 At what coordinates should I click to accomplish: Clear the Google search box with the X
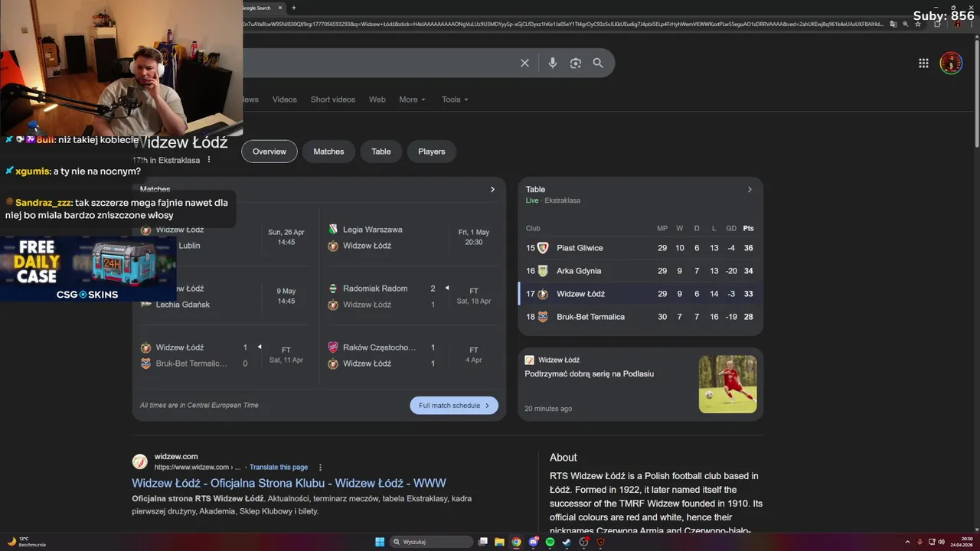pos(524,63)
